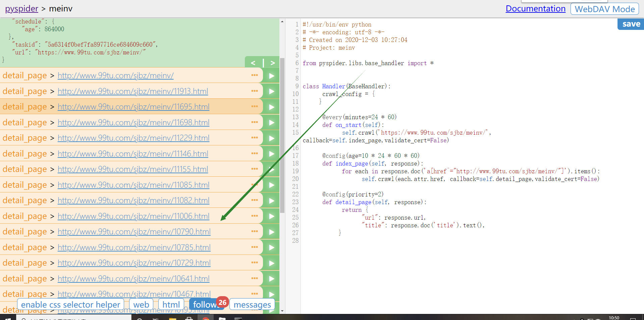Image resolution: width=644 pixels, height=320 pixels.
Task: Switch to the html tab
Action: (171, 305)
